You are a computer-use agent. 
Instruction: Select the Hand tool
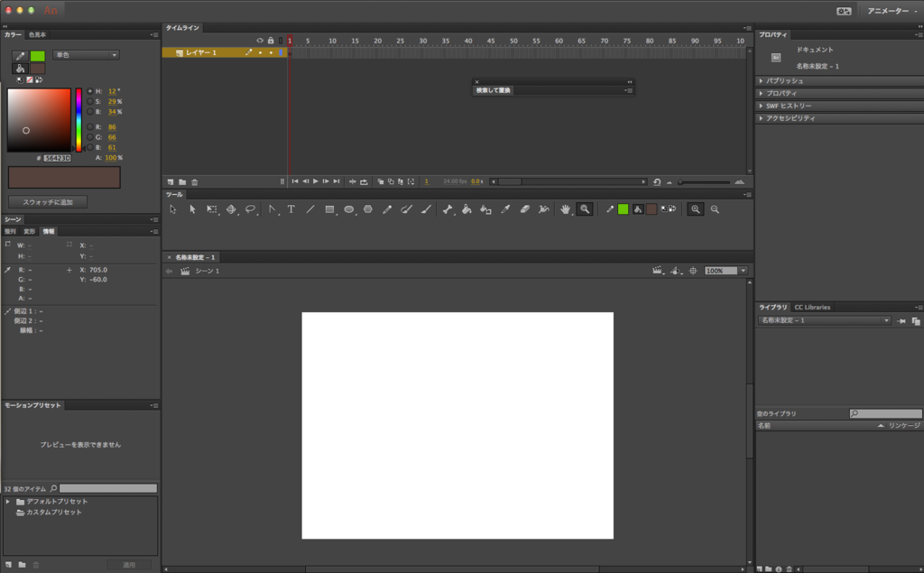565,209
